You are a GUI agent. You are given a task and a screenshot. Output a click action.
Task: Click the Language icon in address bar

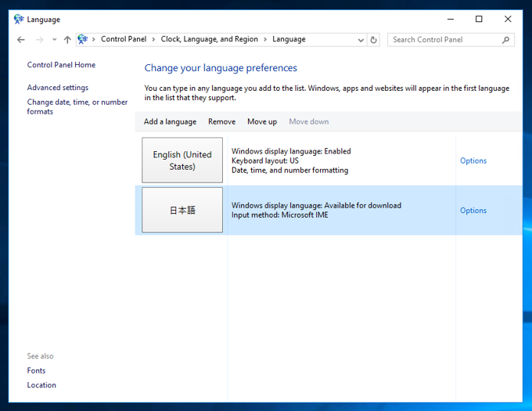point(82,39)
